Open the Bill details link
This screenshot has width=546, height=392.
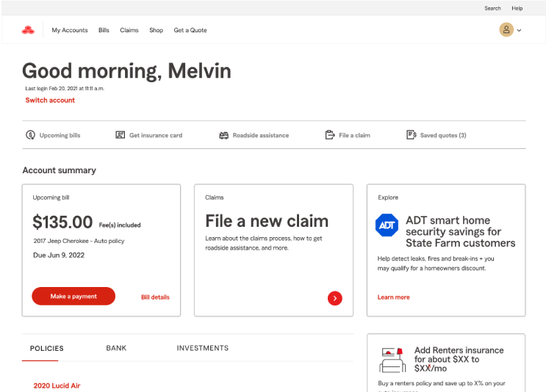[x=155, y=297]
